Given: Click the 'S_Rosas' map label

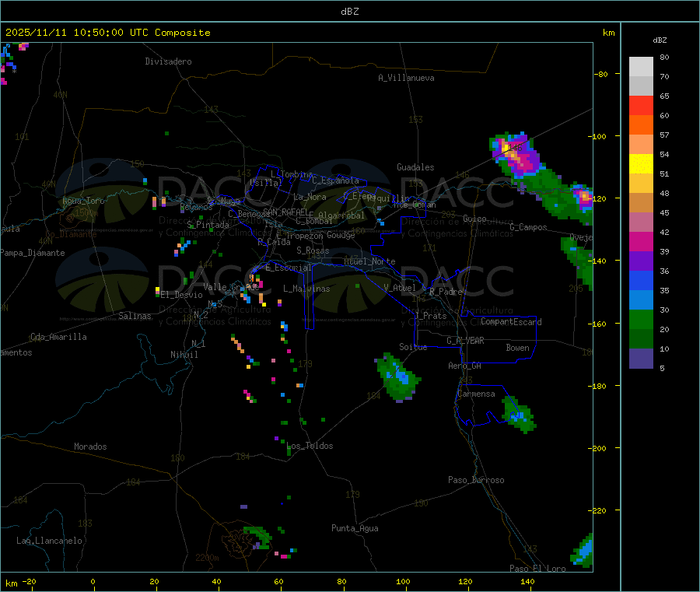Looking at the screenshot, I should click(x=313, y=250).
